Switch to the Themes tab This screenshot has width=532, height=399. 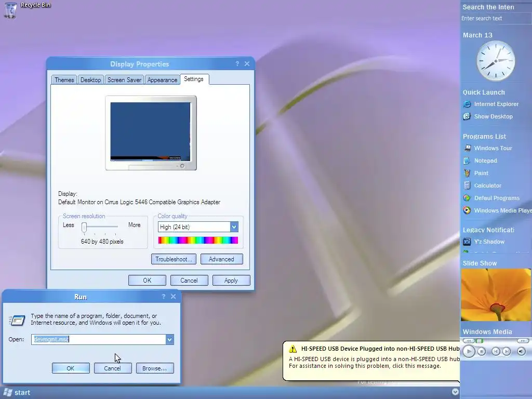click(64, 79)
